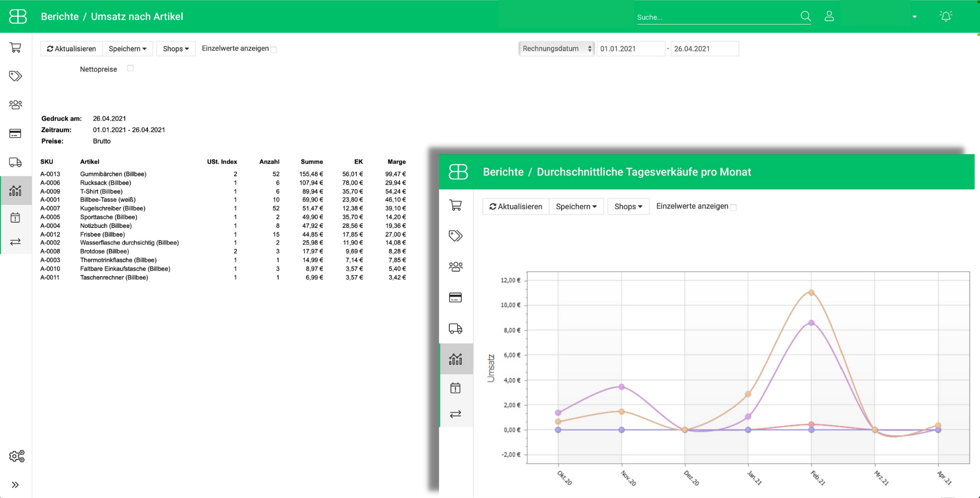This screenshot has width=980, height=498.
Task: Select Faltbare Einkaufstasche (Billbee) article
Action: point(125,269)
